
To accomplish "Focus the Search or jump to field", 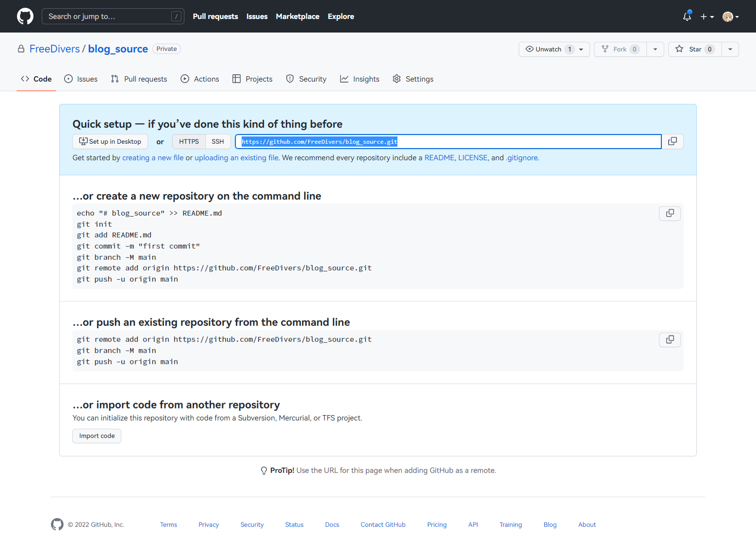I will 113,16.
